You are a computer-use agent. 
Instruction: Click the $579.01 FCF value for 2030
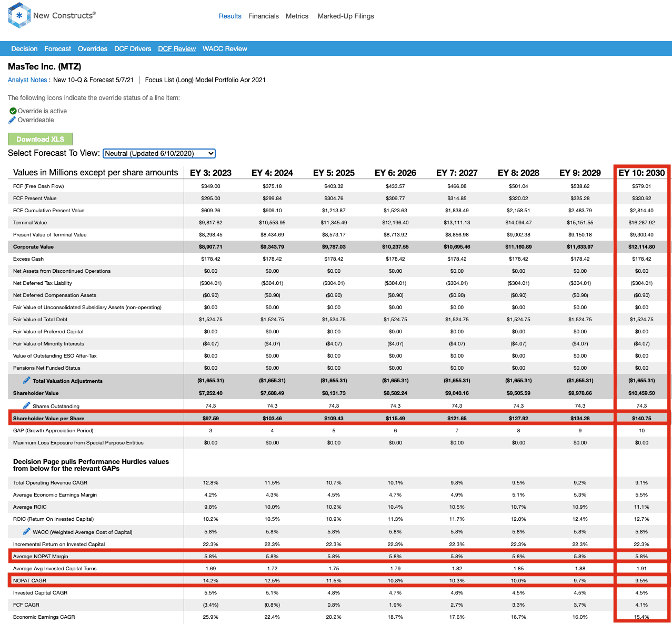pos(641,186)
